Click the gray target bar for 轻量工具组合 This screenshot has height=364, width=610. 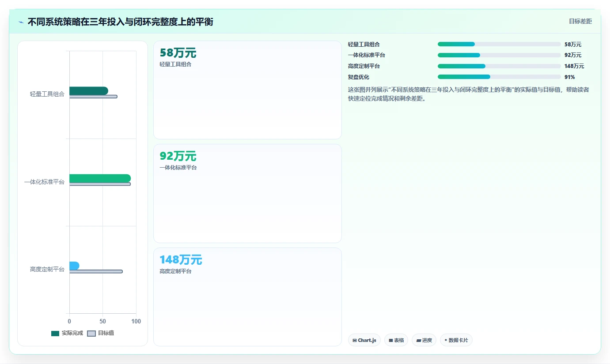93,96
